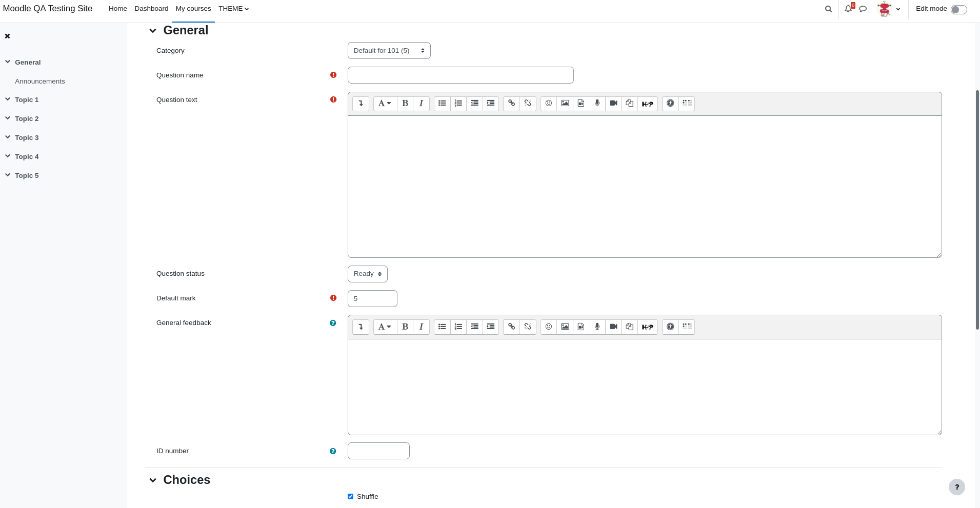Open Announcements in course index

40,82
